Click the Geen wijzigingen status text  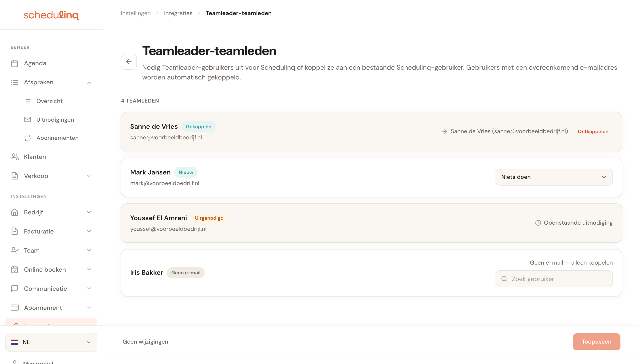145,342
